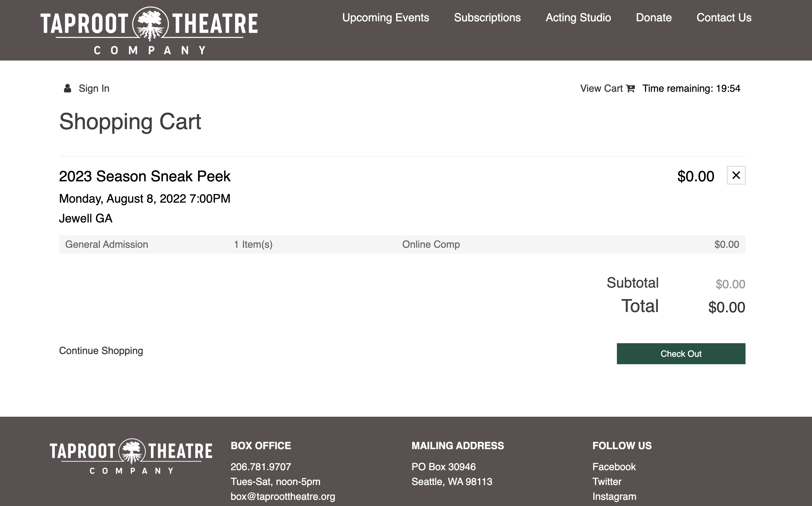This screenshot has width=812, height=506.
Task: Click the Jewell GA venue text
Action: point(85,218)
